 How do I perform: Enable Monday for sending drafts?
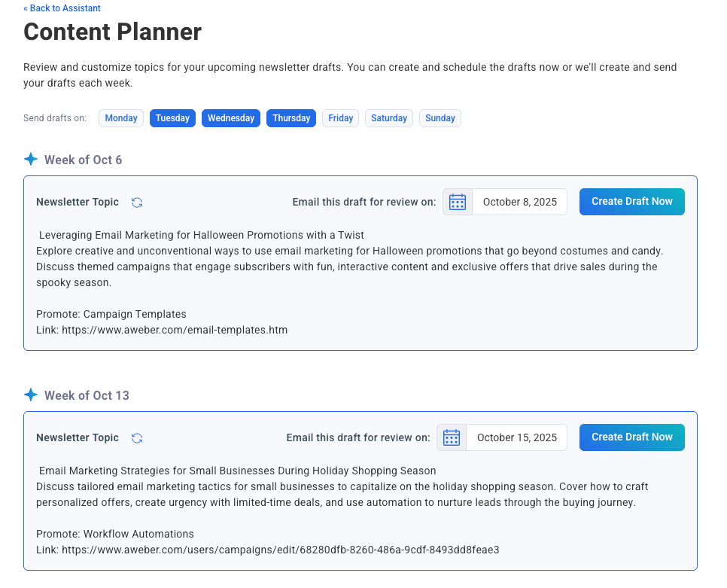[x=121, y=118]
